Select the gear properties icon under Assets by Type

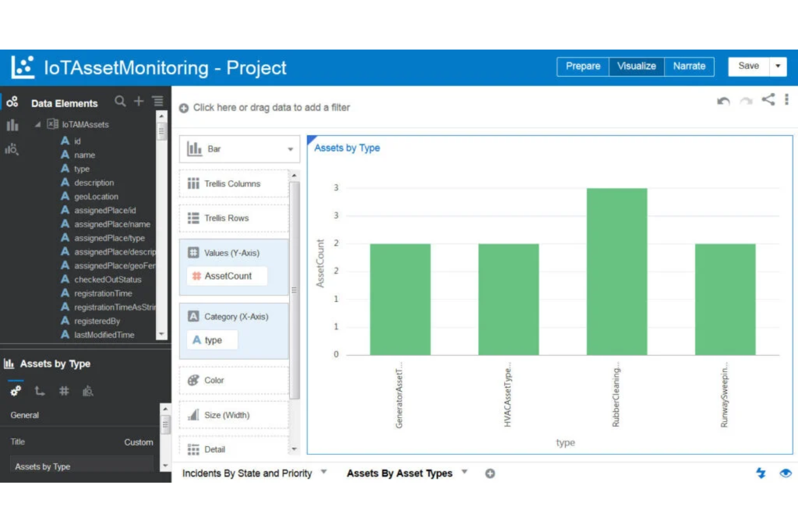tap(15, 391)
